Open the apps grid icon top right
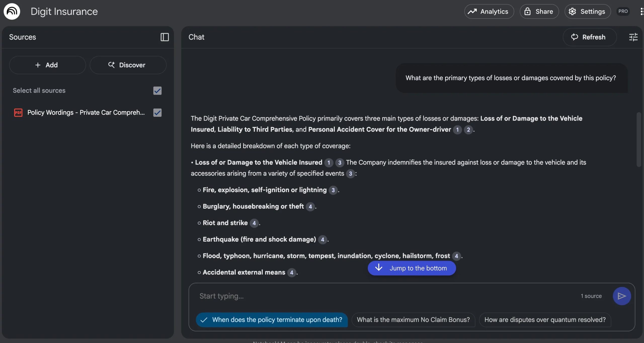The height and width of the screenshot is (343, 644). pos(642,11)
